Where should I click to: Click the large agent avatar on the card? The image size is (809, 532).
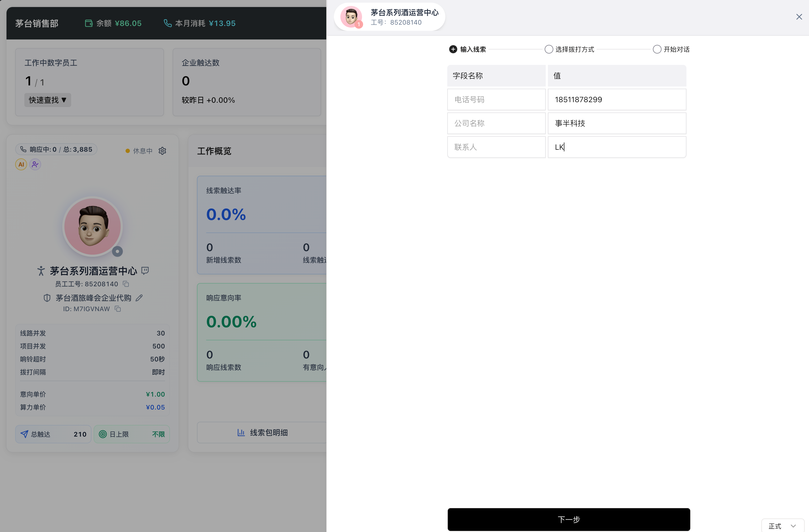93,227
